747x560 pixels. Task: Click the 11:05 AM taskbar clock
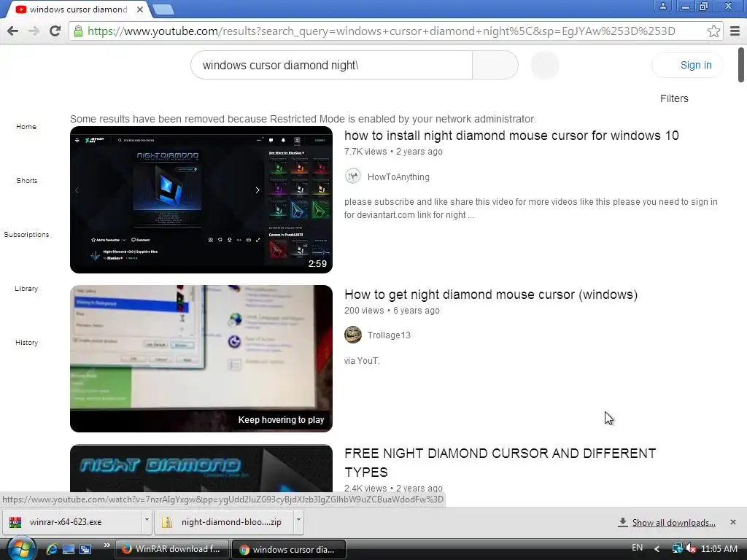pos(719,548)
